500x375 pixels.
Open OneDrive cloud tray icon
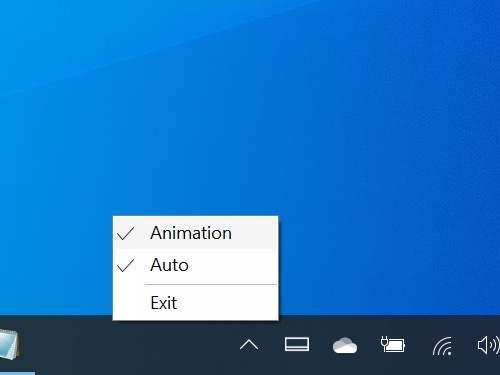345,345
